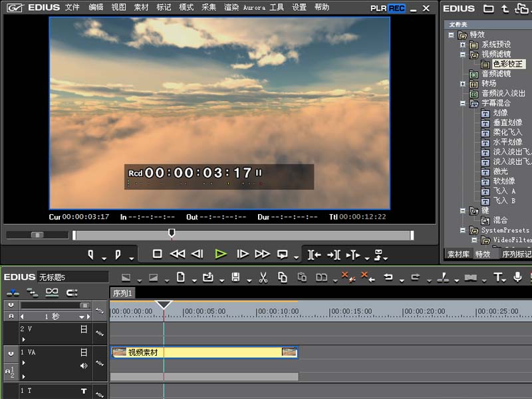
Task: Set In point marker icon
Action: click(91, 254)
